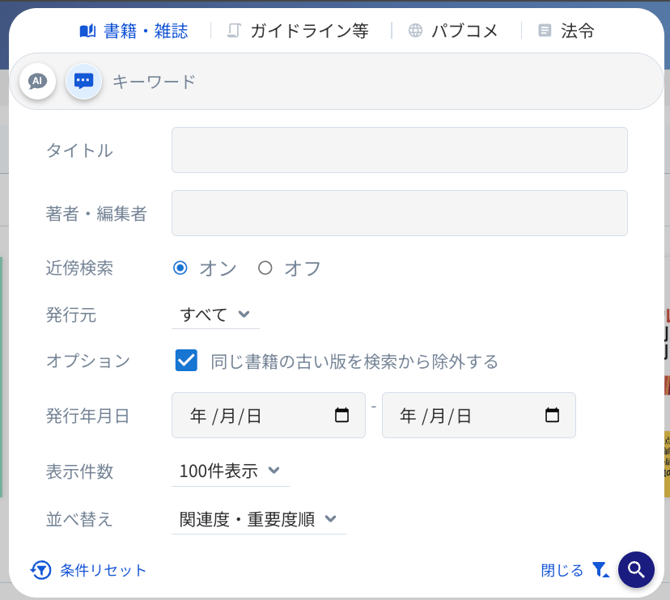Expand the 100件表示 display count dropdown
The height and width of the screenshot is (600, 670).
coord(230,470)
